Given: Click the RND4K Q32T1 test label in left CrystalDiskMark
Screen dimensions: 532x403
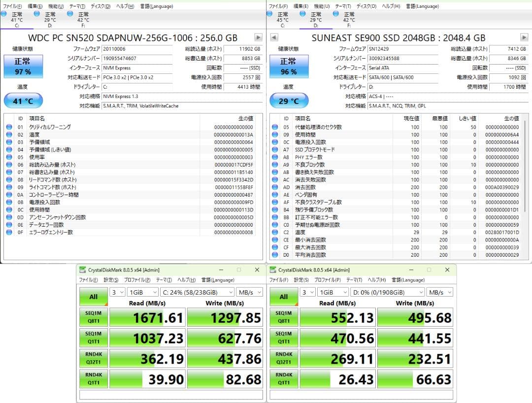Looking at the screenshot, I should [x=93, y=358].
